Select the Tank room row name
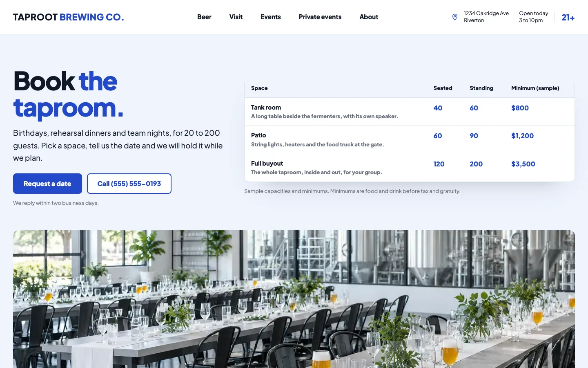Viewport: 588px width, 368px height. (x=266, y=108)
